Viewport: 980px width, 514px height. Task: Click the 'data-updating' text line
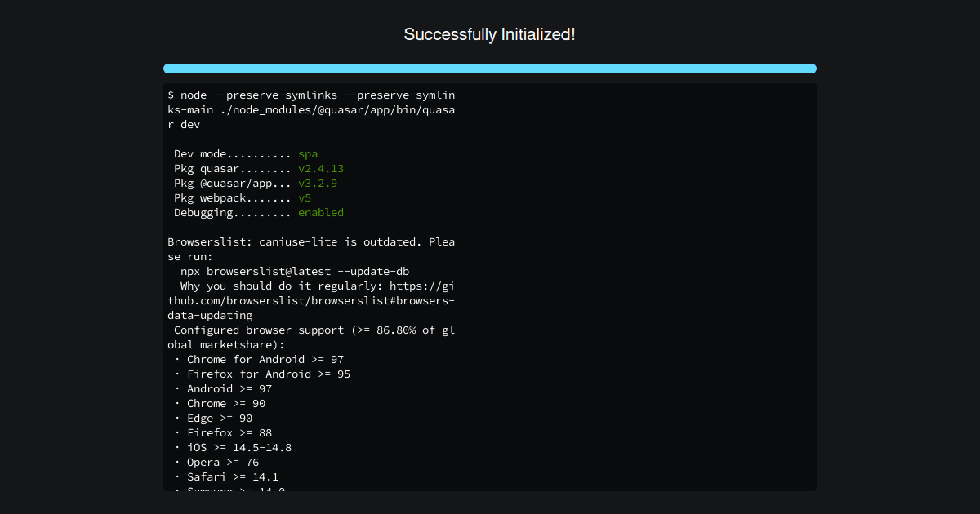pyautogui.click(x=210, y=315)
